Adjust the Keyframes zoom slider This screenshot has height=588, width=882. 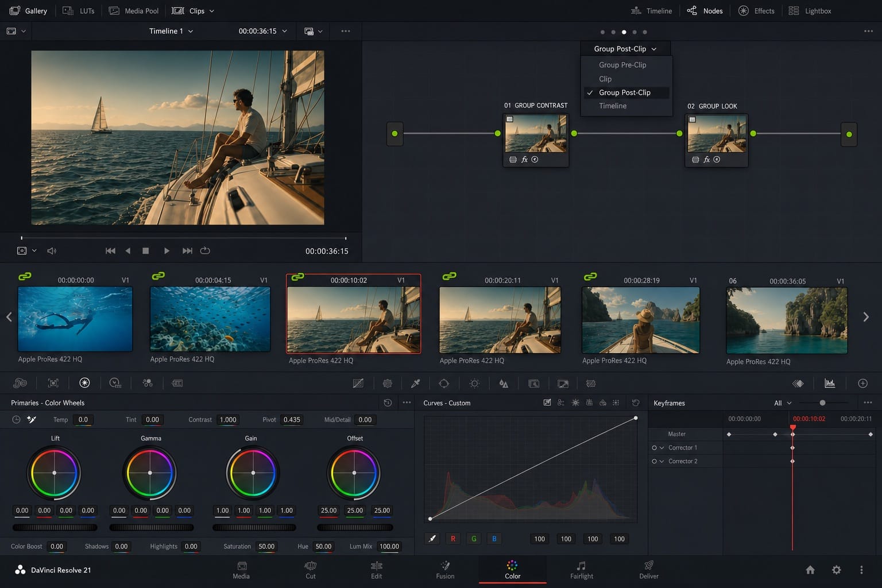click(x=822, y=403)
